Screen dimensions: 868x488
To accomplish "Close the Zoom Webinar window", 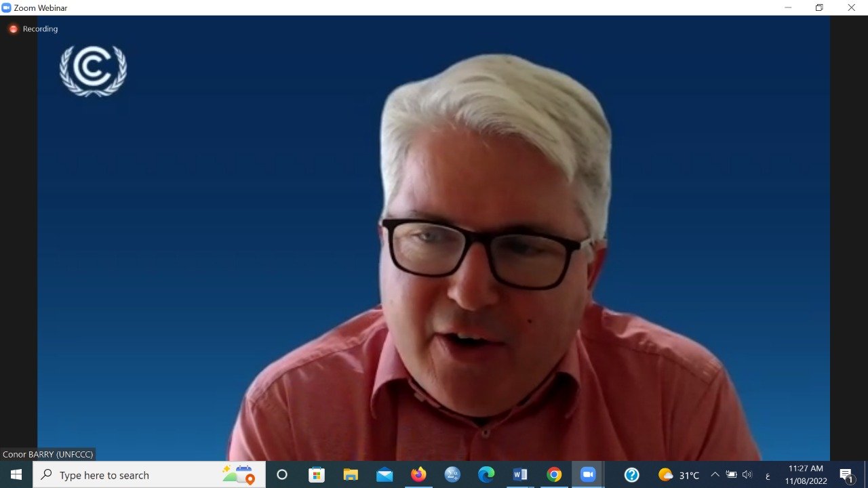I will (x=851, y=7).
